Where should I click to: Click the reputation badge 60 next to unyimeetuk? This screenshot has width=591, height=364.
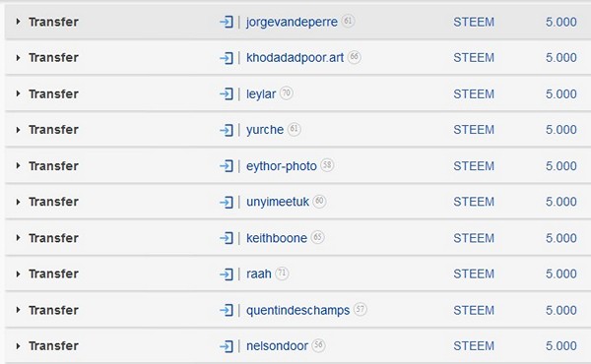coord(319,201)
